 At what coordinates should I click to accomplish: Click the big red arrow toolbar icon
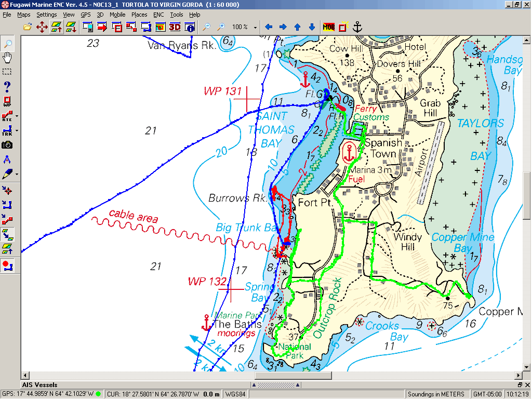point(102,27)
